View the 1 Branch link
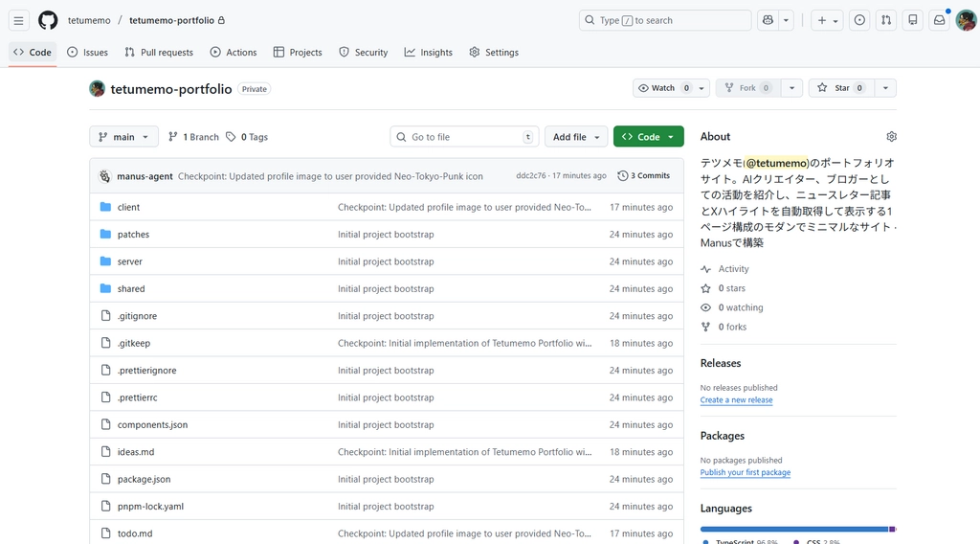980x544 pixels. coord(193,137)
